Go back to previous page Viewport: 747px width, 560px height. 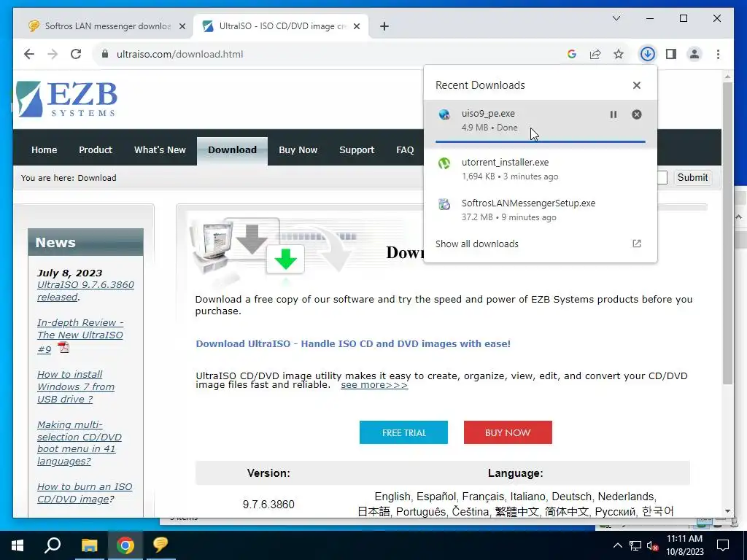[29, 54]
